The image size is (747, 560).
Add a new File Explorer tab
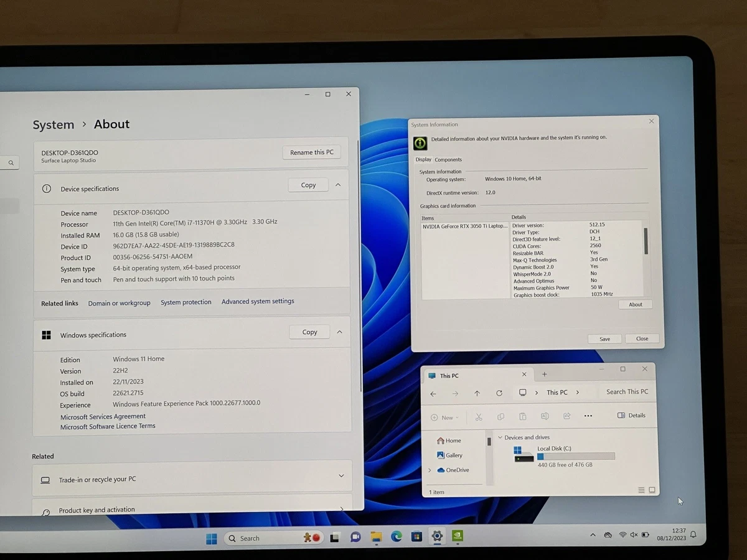coord(544,375)
